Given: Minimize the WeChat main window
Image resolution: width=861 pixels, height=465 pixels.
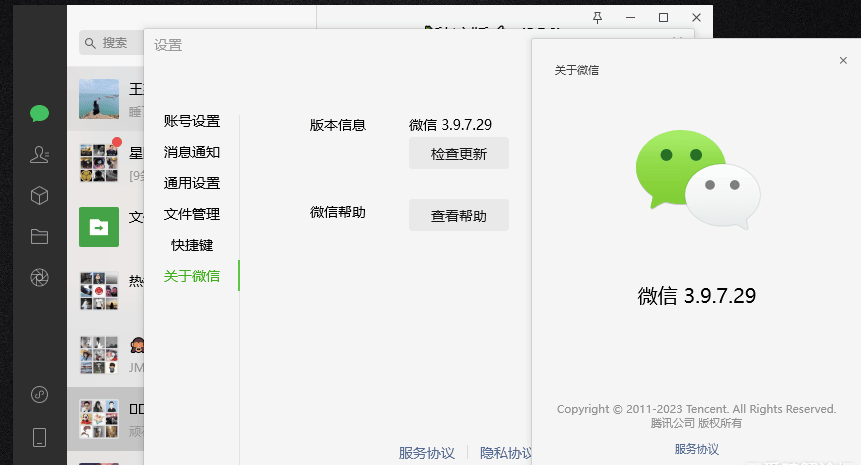Looking at the screenshot, I should pos(630,18).
